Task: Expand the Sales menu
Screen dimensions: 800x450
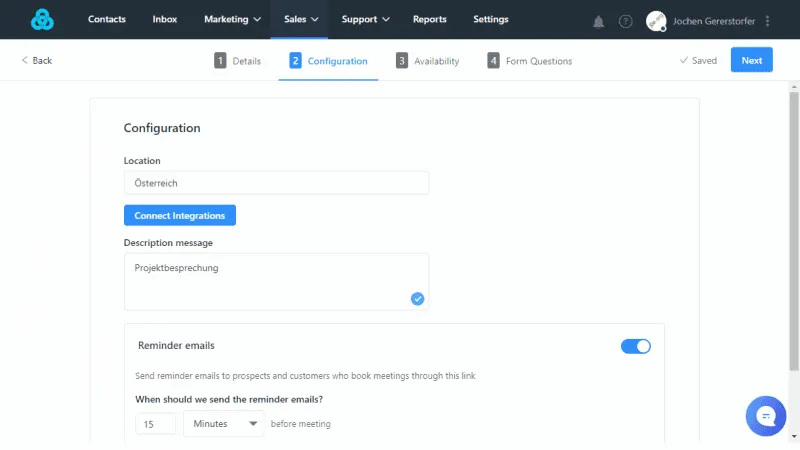Action: [x=301, y=19]
